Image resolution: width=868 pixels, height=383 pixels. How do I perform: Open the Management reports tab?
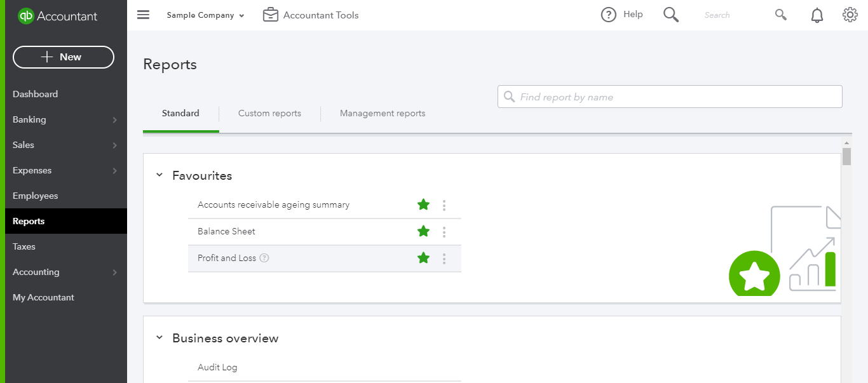click(383, 113)
